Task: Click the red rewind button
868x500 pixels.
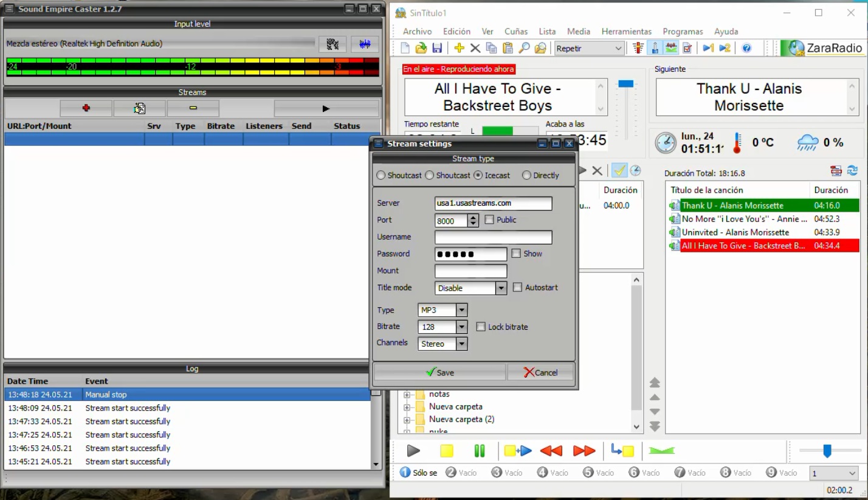Action: 551,451
